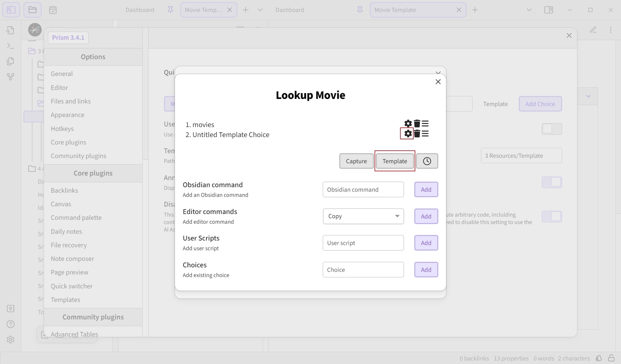This screenshot has width=621, height=364.
Task: Delete the Untitled Template Choice entry
Action: point(417,134)
